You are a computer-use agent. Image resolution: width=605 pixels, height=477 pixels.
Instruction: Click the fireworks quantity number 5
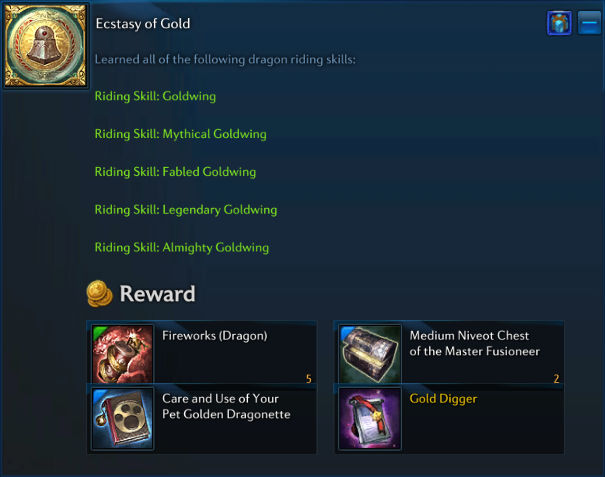pos(309,379)
